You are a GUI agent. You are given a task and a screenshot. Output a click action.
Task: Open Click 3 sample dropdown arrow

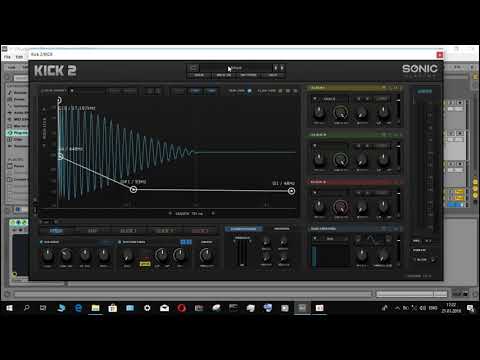point(315,193)
